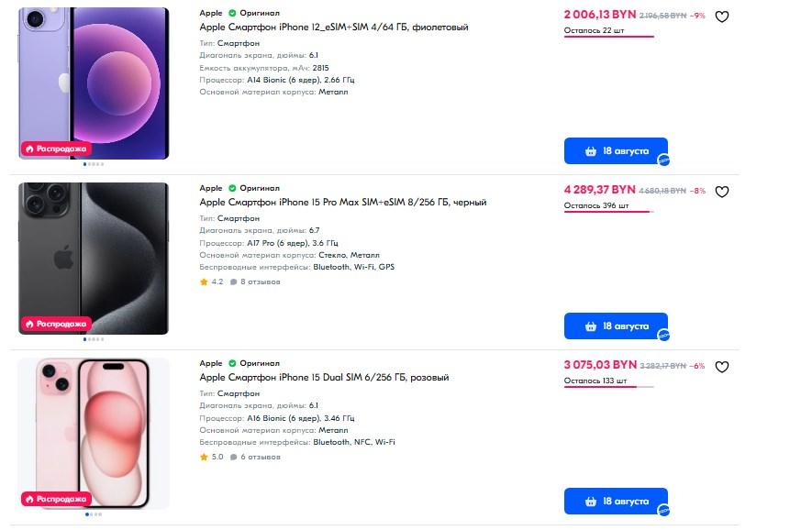Open iPhone 15 Pro Max 8/256 ГБ title
Viewport: 812px width, 530px height.
tap(343, 203)
